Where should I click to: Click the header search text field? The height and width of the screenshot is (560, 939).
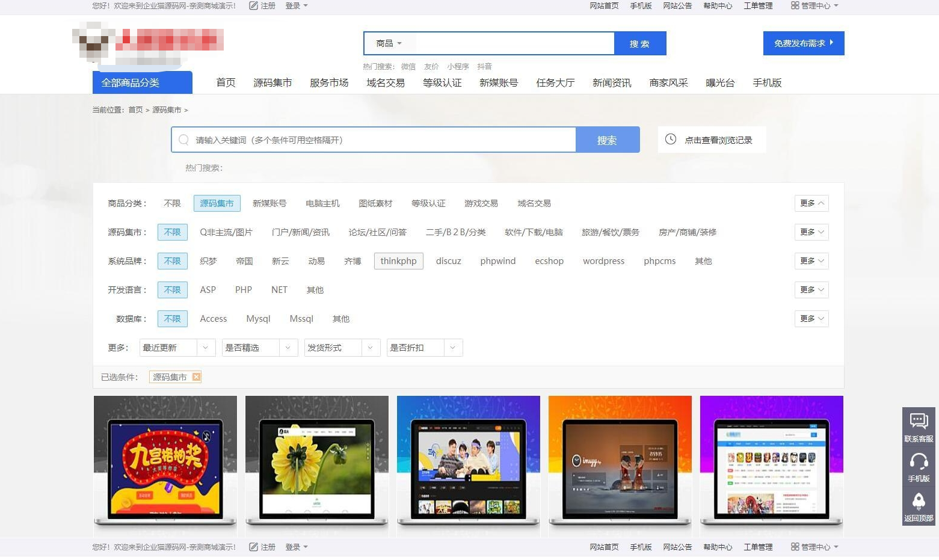pyautogui.click(x=516, y=43)
